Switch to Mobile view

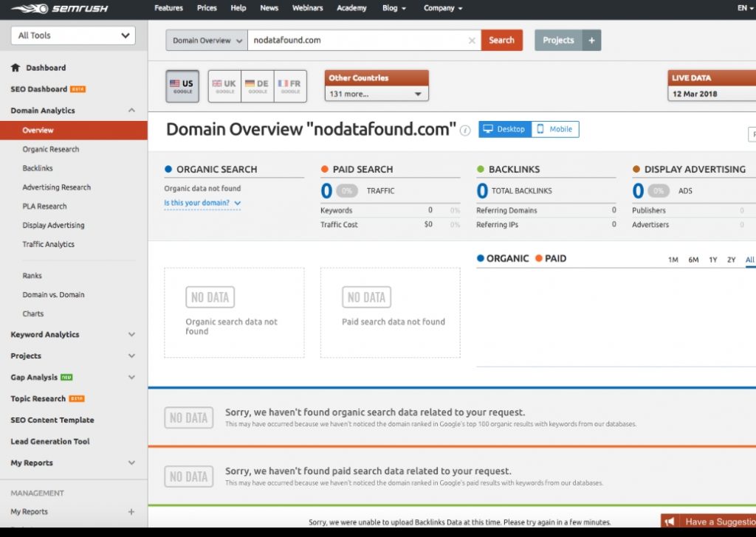[x=555, y=129]
